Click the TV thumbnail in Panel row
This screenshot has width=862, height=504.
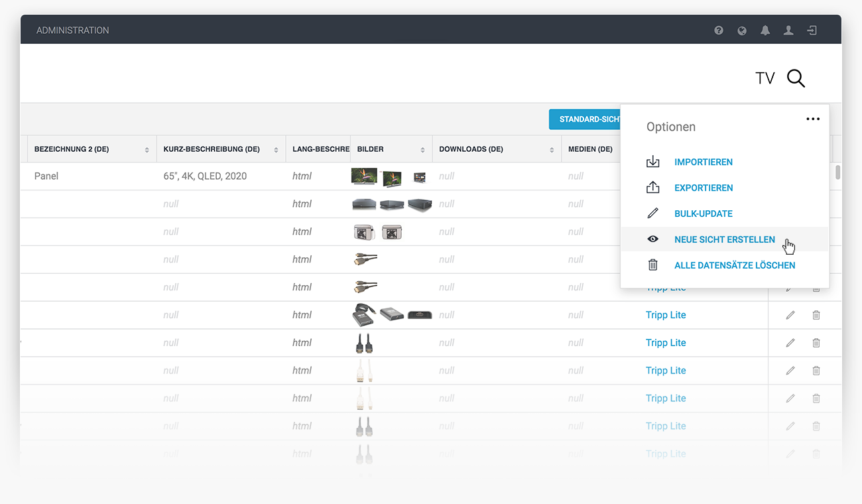tap(364, 176)
